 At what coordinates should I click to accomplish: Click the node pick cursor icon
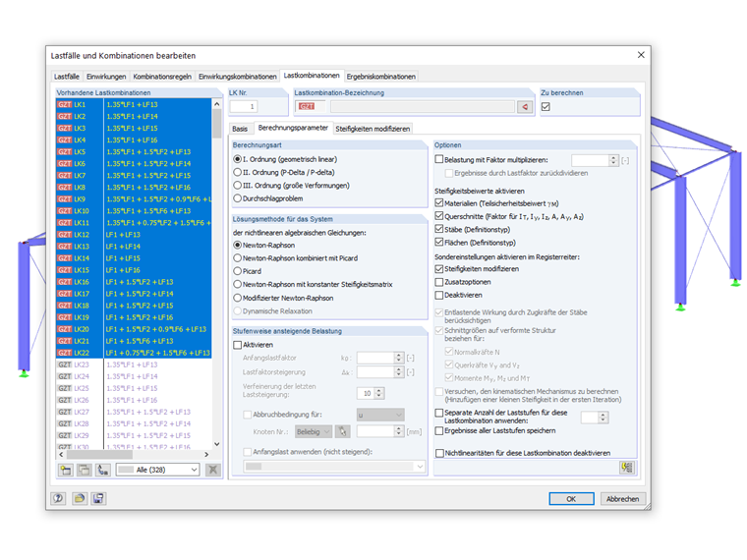pyautogui.click(x=342, y=432)
